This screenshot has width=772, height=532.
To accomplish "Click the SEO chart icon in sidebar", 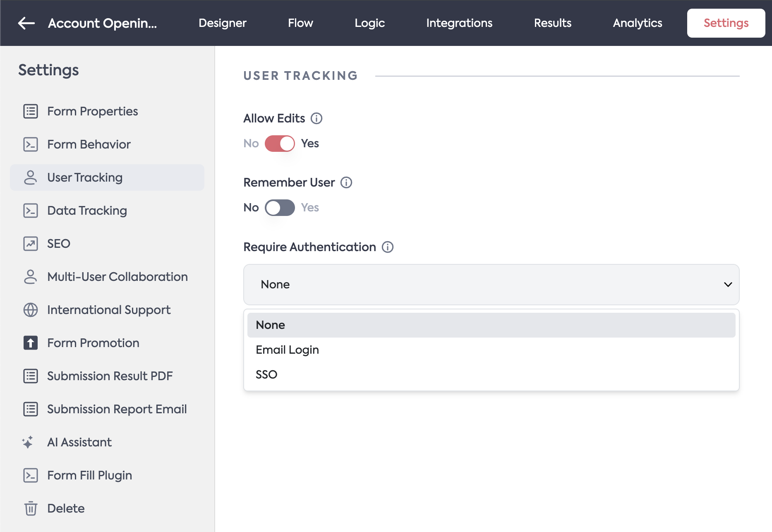I will coord(31,244).
